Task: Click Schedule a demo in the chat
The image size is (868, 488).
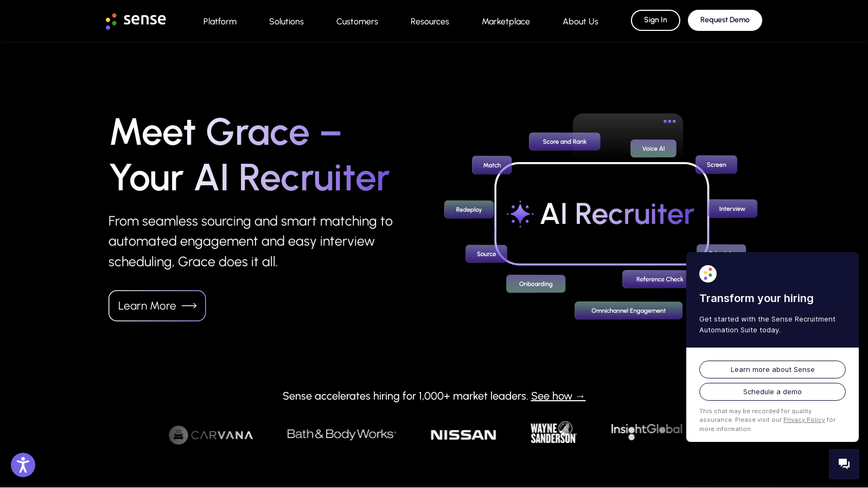Action: point(773,392)
